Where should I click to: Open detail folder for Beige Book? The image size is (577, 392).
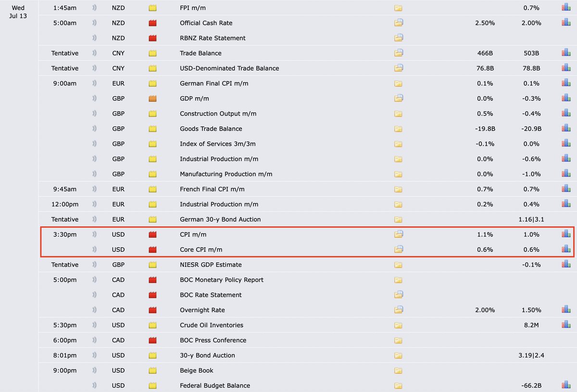[x=399, y=370]
